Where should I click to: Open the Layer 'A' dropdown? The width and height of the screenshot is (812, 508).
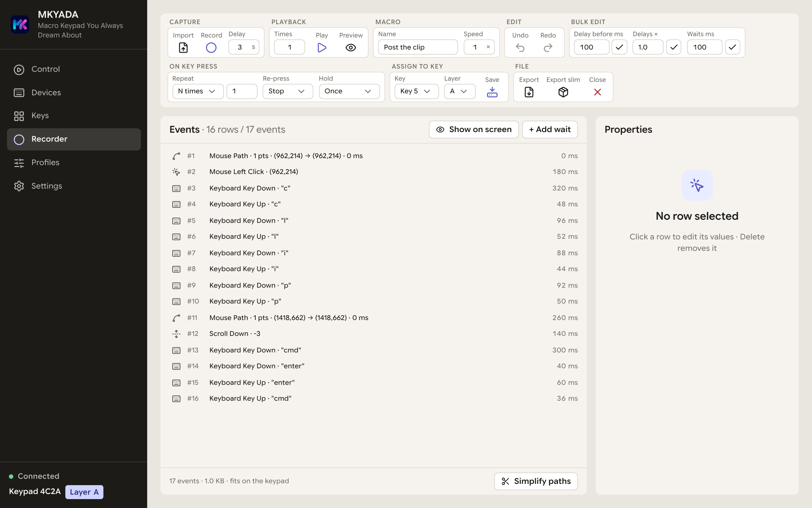coord(460,91)
